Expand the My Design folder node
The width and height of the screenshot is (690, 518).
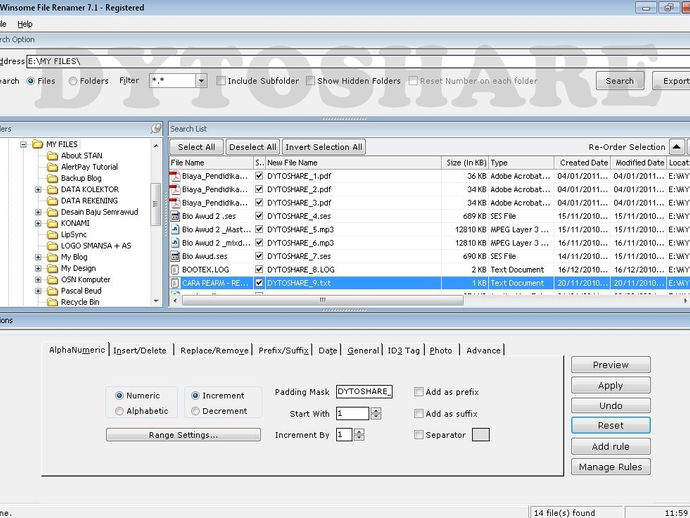pos(38,268)
